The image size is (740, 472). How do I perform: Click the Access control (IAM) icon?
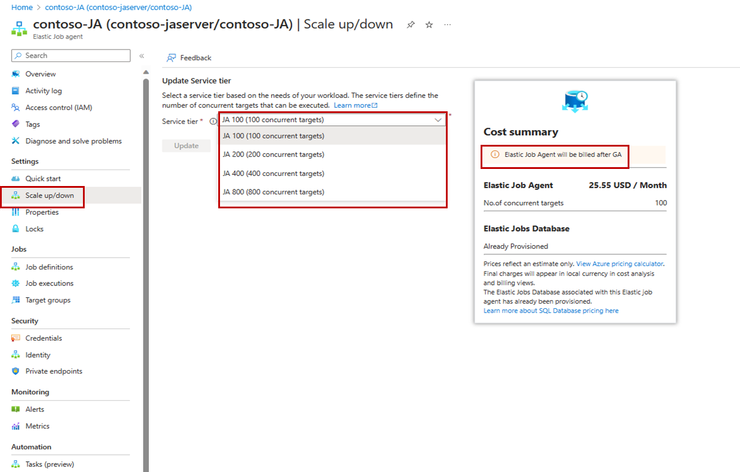click(16, 108)
